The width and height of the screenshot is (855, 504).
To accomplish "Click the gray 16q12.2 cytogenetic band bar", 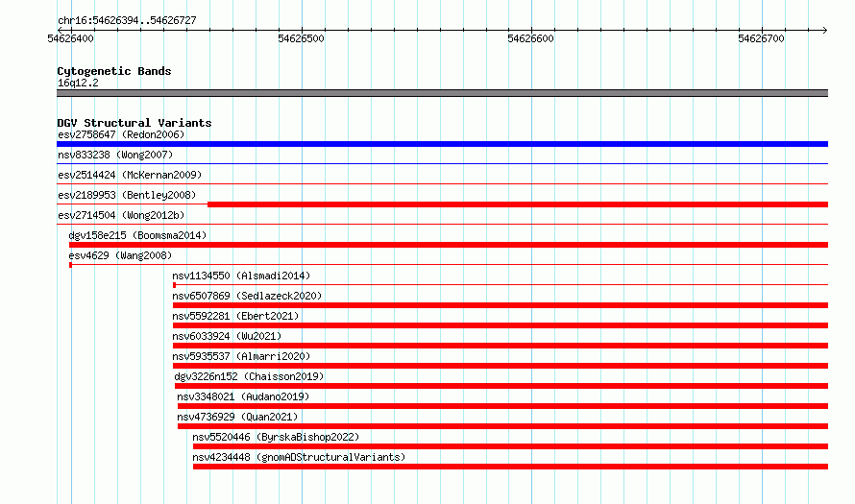I will [442, 93].
